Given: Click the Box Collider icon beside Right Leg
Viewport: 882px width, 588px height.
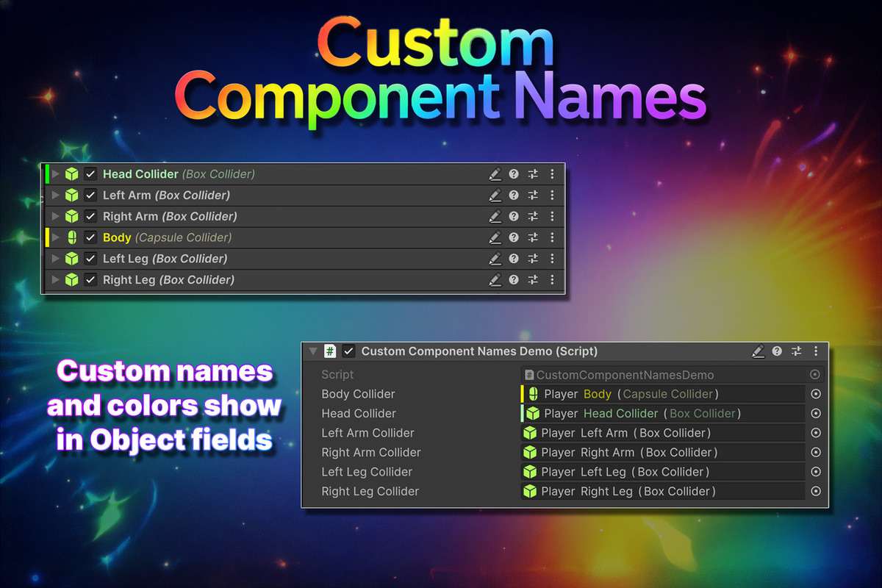Looking at the screenshot, I should [71, 280].
